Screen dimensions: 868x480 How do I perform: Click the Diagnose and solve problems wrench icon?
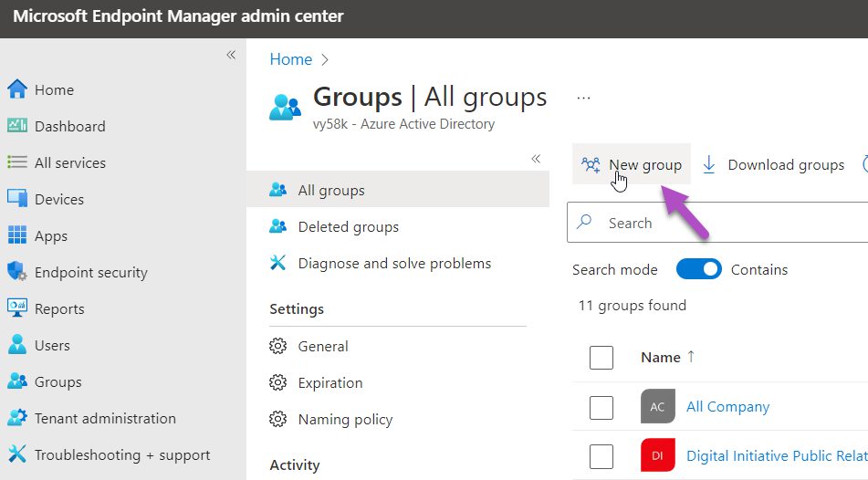[277, 263]
